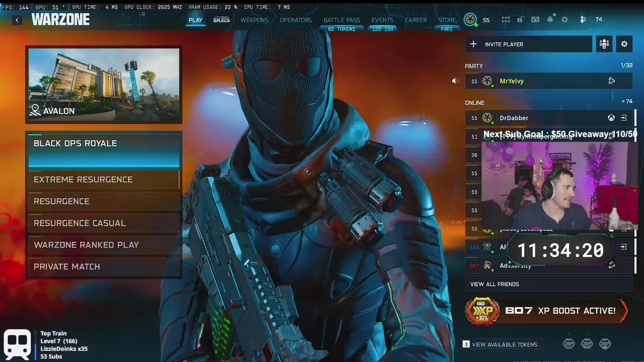Select Resurgence Casual mode
The width and height of the screenshot is (644, 362).
pos(104,223)
